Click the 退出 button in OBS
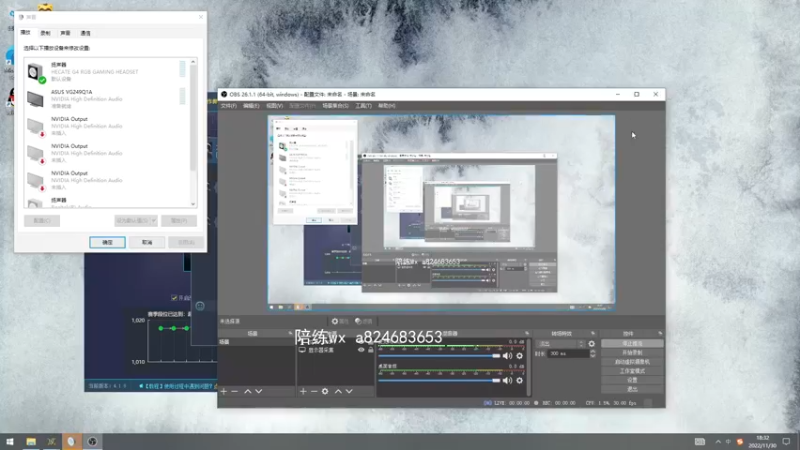 632,389
